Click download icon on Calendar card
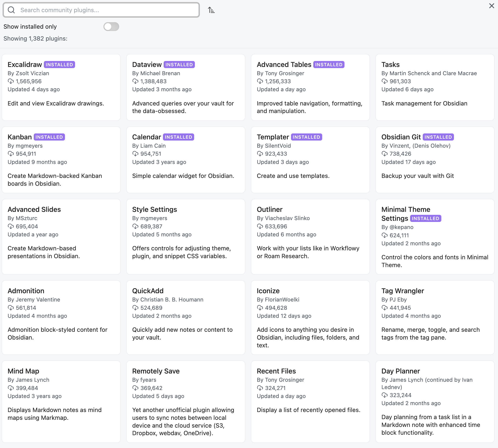This screenshot has width=498, height=448. click(135, 154)
